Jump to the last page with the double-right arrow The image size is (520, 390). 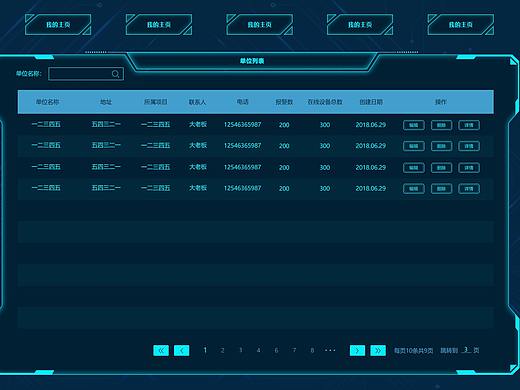378,350
